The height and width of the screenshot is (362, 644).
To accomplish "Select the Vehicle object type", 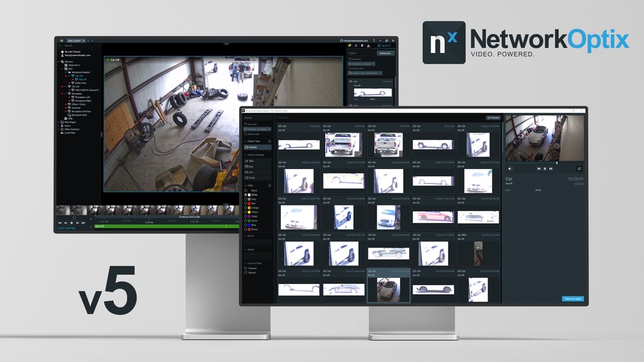I will click(257, 147).
